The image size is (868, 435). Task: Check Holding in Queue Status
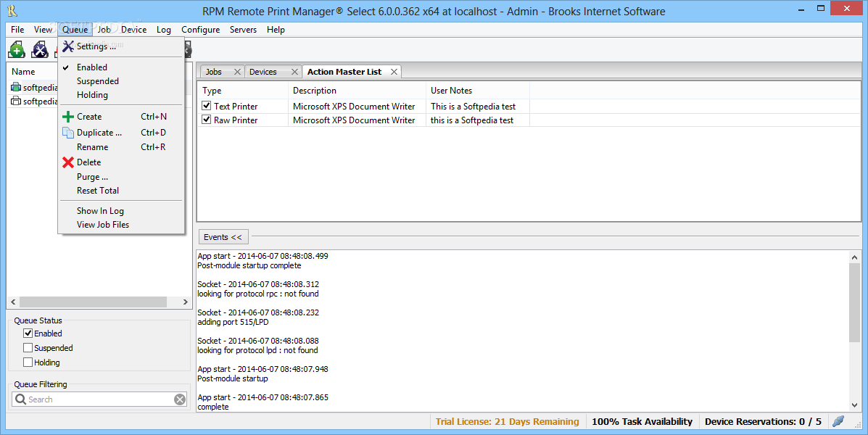click(x=28, y=362)
